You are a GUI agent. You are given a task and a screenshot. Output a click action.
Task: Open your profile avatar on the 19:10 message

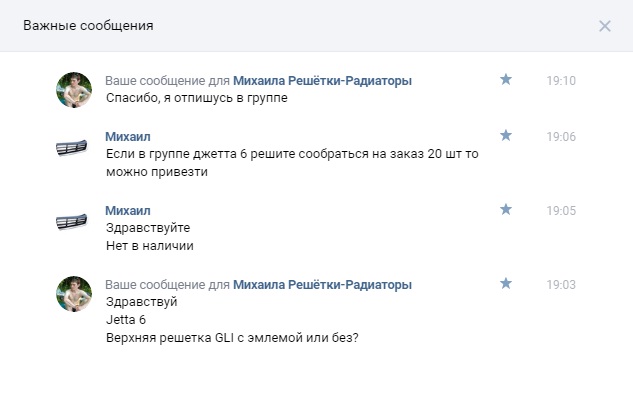click(74, 90)
